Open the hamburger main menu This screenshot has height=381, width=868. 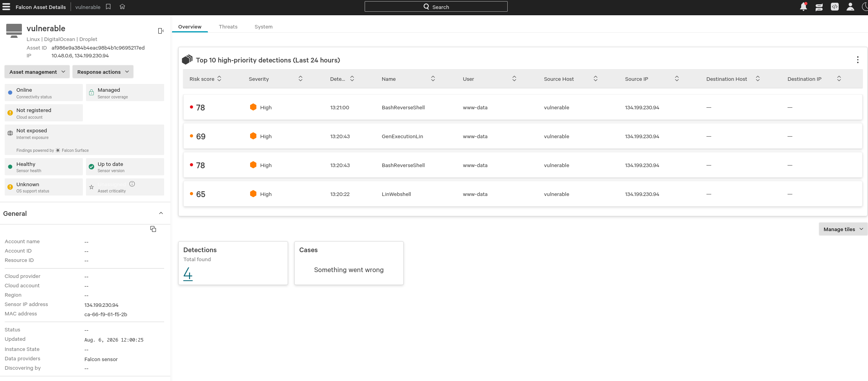(6, 7)
